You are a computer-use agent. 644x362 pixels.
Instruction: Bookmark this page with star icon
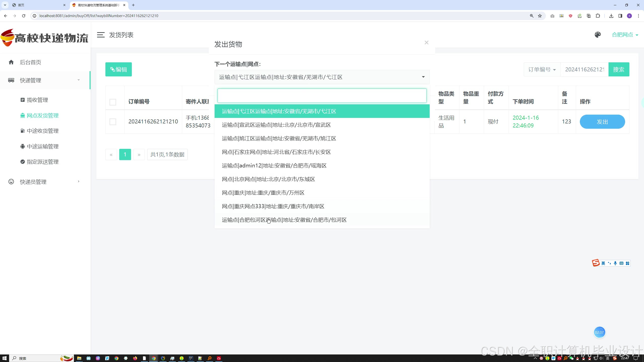[540, 16]
